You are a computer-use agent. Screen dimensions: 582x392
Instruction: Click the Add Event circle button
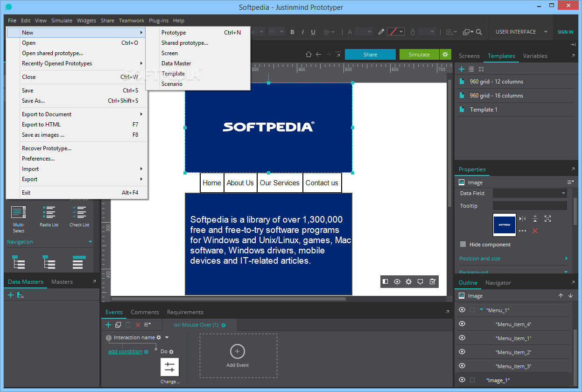pyautogui.click(x=238, y=351)
